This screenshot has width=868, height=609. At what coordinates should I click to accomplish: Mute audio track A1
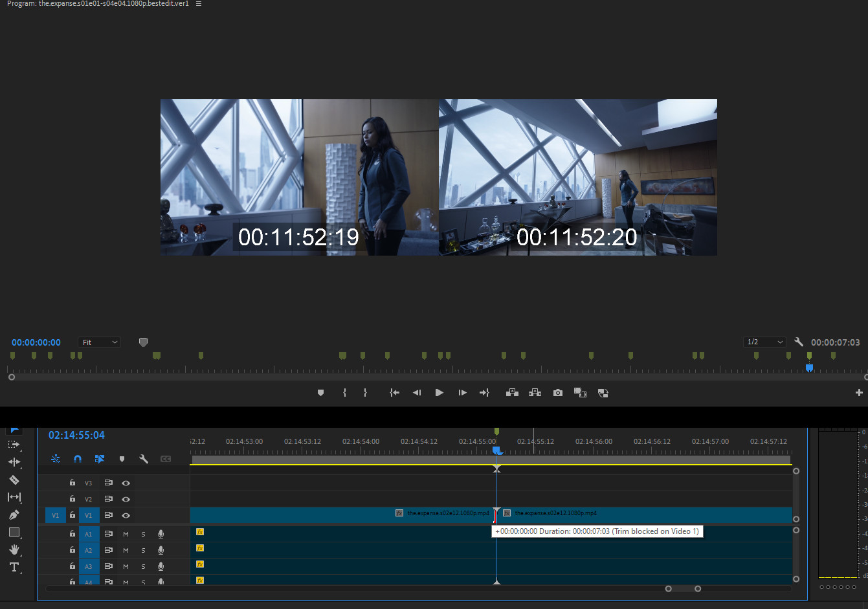tap(126, 534)
